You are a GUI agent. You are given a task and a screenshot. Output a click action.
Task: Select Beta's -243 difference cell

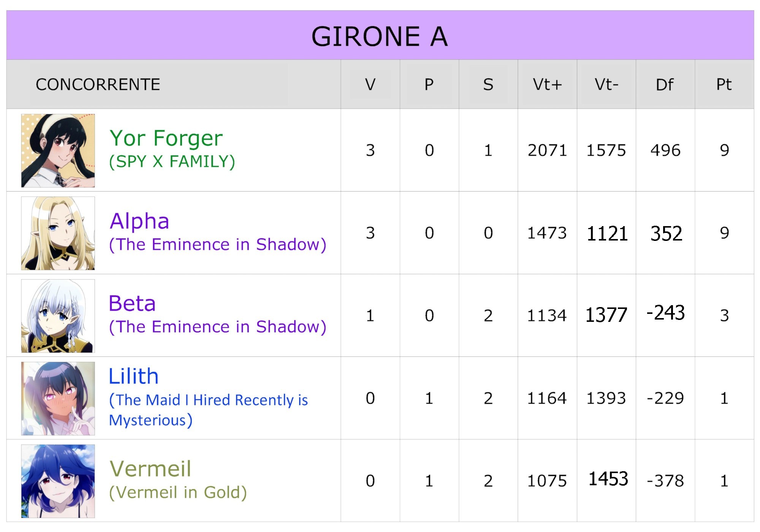pyautogui.click(x=665, y=313)
